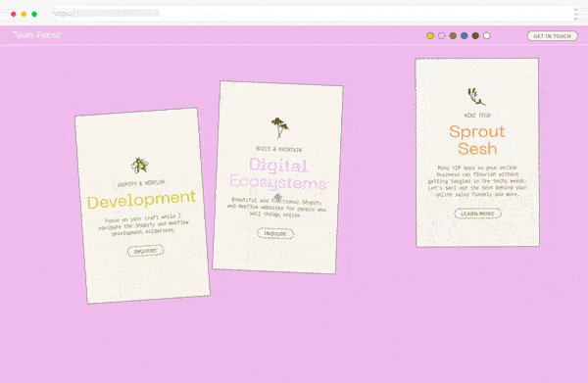Select the blue color theme dot
Screen dimensions: 588x383
(x=464, y=35)
